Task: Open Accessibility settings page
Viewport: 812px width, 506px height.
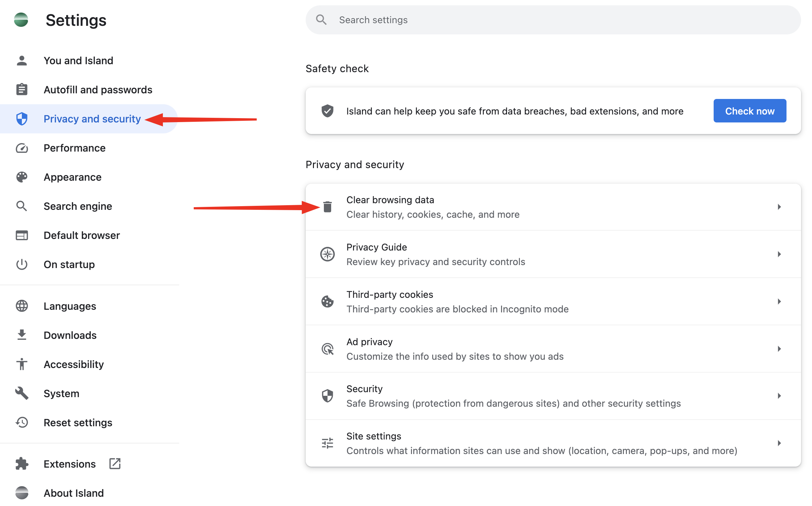Action: pyautogui.click(x=89, y=364)
